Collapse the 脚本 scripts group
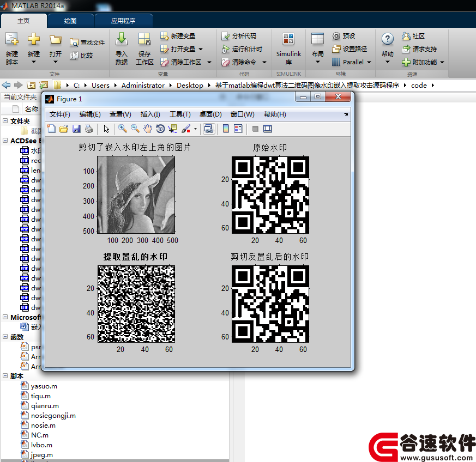 pyautogui.click(x=5, y=375)
